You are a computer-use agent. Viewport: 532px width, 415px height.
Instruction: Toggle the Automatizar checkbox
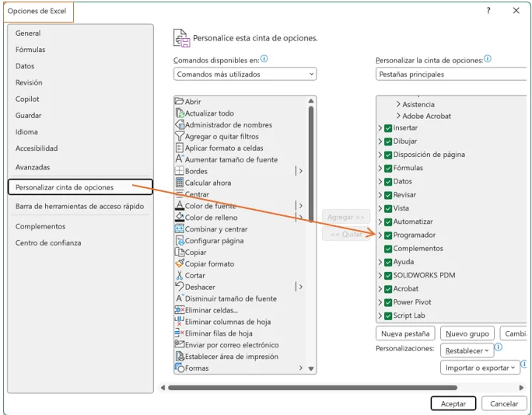tap(388, 221)
